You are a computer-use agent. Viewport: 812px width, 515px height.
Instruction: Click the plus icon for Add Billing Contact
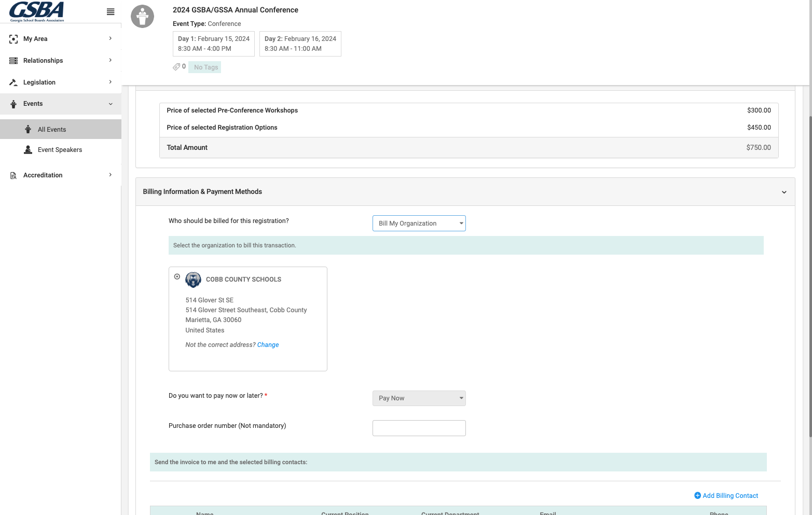[x=697, y=496]
